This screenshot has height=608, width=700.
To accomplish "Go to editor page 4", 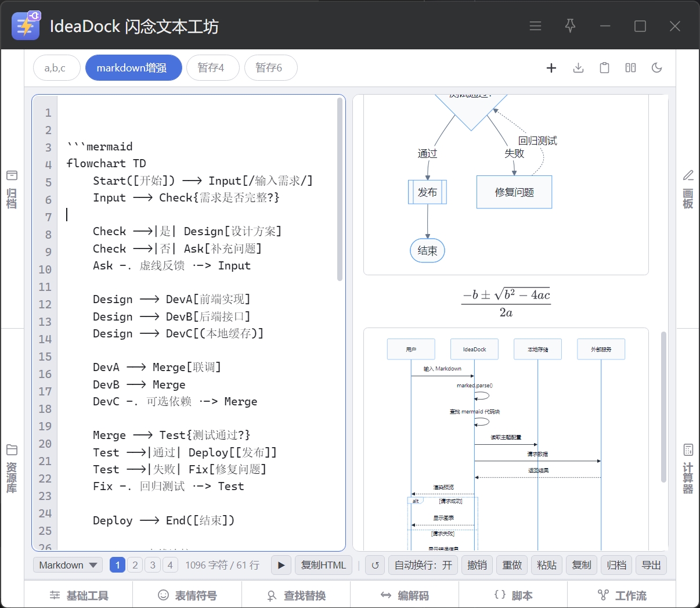I will pyautogui.click(x=170, y=565).
